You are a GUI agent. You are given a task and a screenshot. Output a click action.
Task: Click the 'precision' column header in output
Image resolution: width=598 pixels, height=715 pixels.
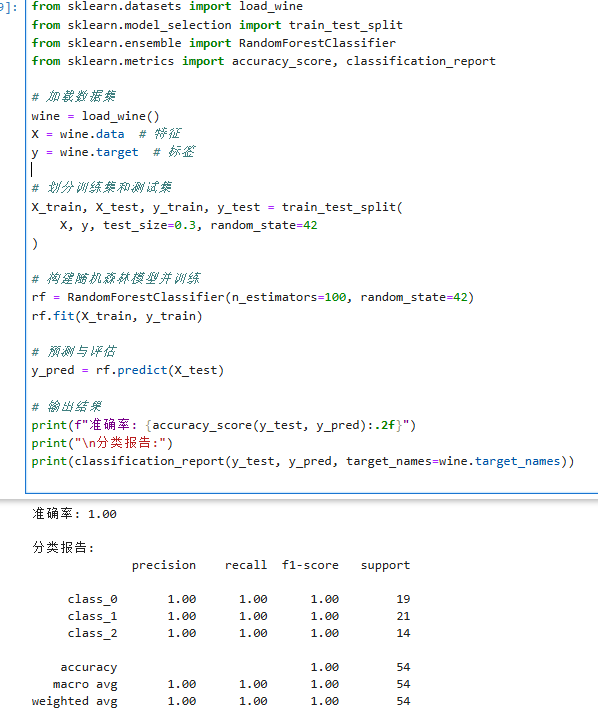pos(164,565)
